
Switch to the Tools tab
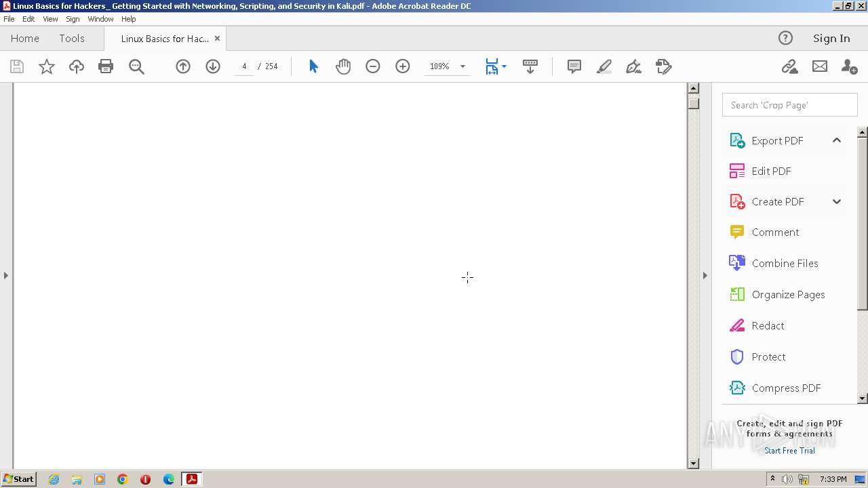(72, 38)
